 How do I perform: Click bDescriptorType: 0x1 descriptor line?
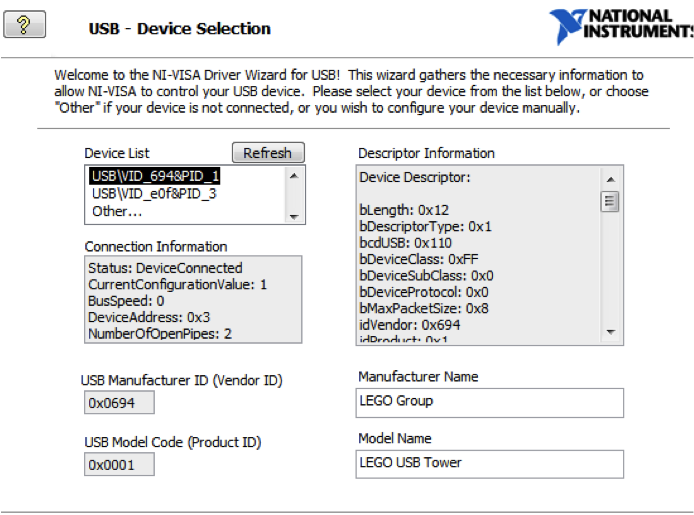425,227
